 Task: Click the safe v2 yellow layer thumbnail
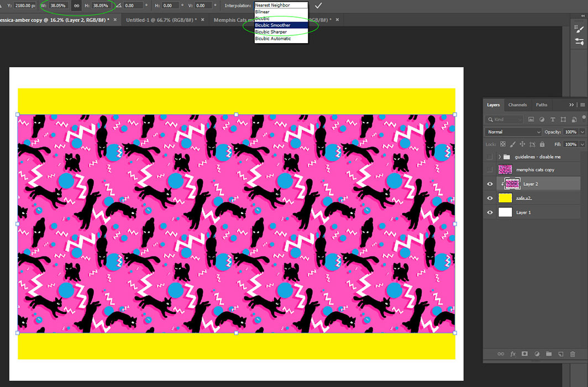click(505, 198)
